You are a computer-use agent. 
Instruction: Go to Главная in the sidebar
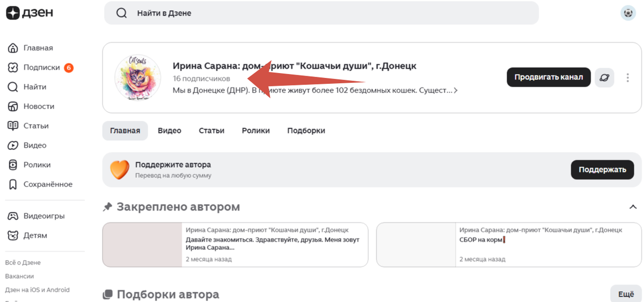38,48
